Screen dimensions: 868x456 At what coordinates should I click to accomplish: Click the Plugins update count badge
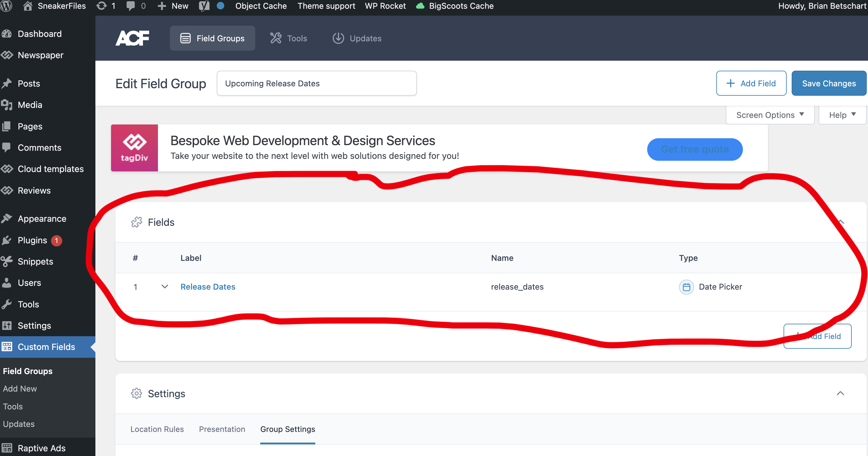click(57, 241)
